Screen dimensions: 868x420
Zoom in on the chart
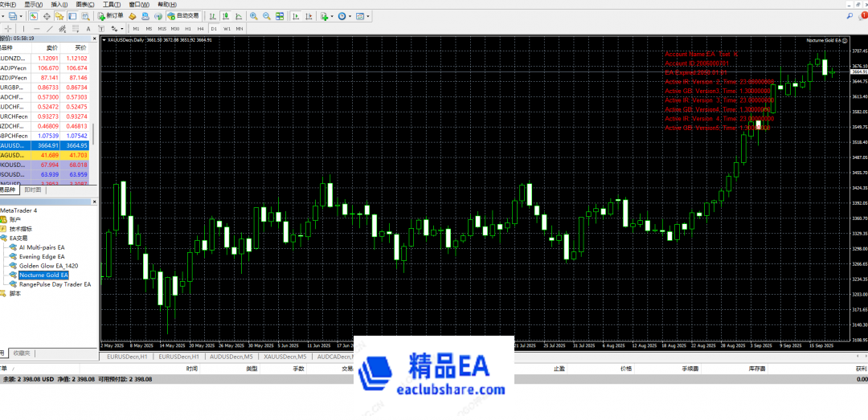coord(253,16)
